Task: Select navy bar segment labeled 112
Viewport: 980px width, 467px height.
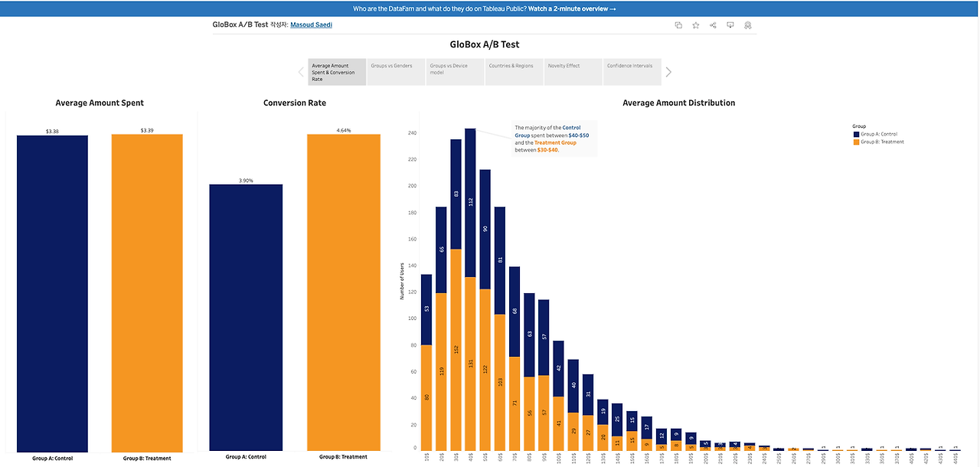Action: coord(470,202)
